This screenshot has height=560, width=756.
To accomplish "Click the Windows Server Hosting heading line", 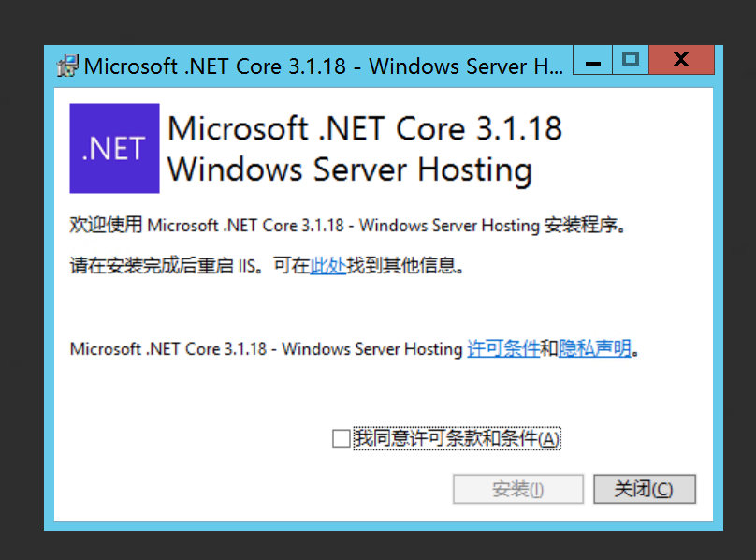I will [x=350, y=170].
